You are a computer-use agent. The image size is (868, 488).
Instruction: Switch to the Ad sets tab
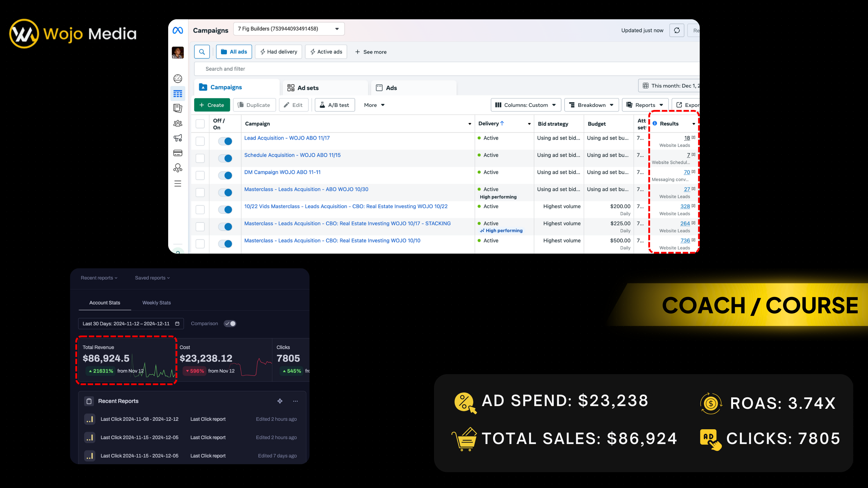point(308,88)
